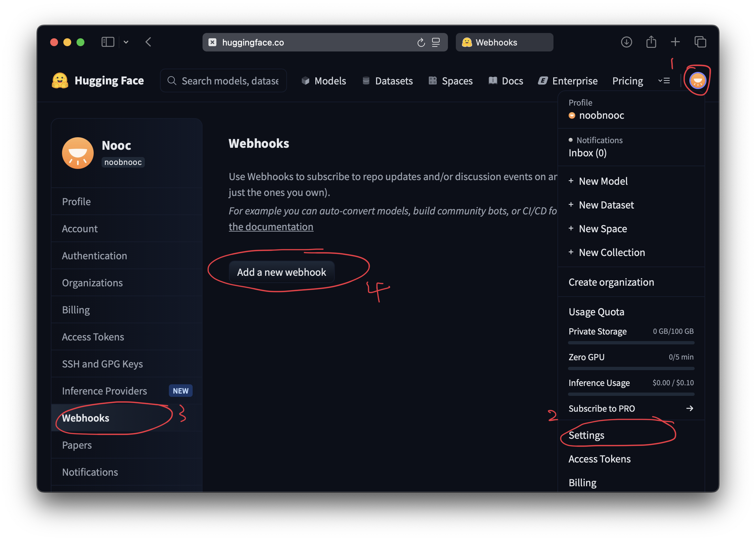Click Enterprise in the navbar

[x=568, y=80]
